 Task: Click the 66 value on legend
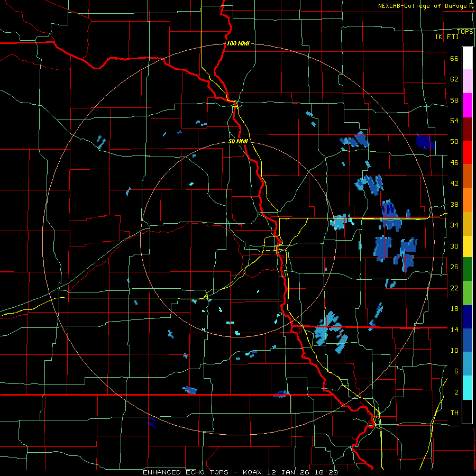coord(454,58)
